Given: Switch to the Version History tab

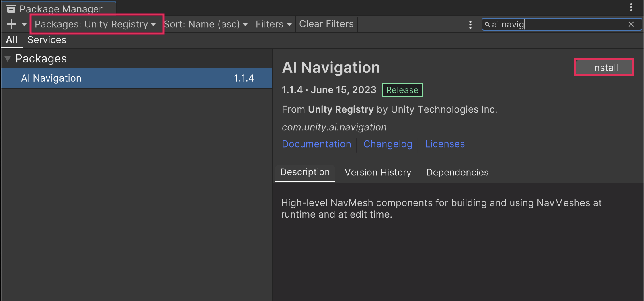Looking at the screenshot, I should coord(378,172).
